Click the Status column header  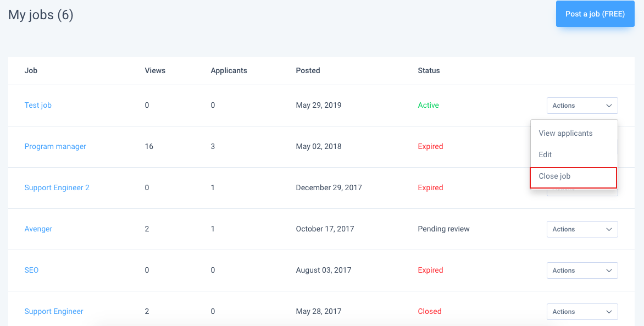coord(429,70)
